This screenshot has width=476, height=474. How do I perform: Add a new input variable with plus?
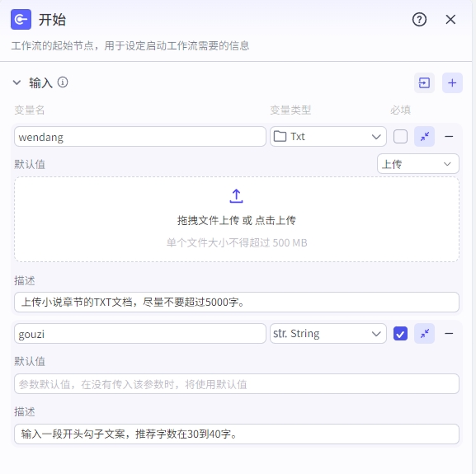pyautogui.click(x=452, y=82)
